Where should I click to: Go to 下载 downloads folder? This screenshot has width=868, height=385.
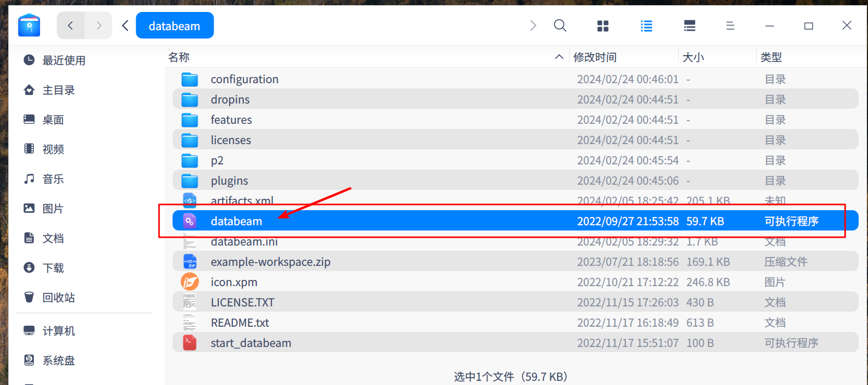click(x=53, y=268)
